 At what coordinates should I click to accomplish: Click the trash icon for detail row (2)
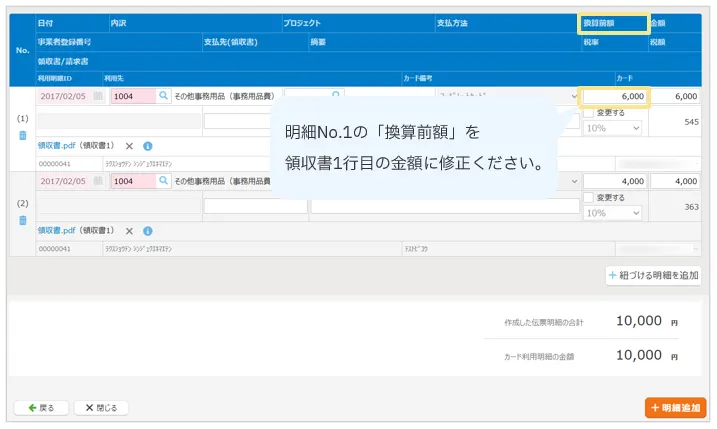tap(23, 219)
